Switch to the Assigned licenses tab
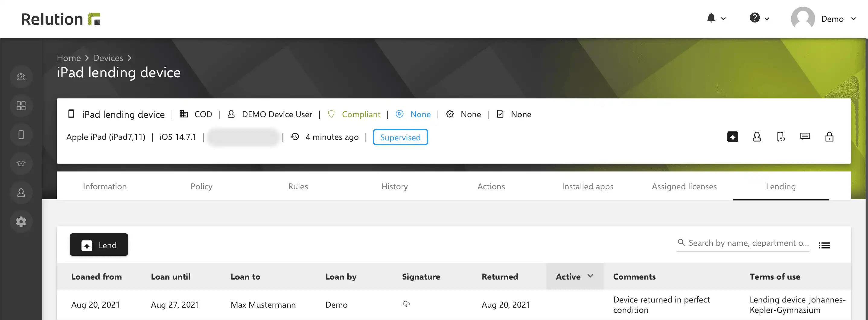Image resolution: width=868 pixels, height=320 pixels. pyautogui.click(x=684, y=187)
